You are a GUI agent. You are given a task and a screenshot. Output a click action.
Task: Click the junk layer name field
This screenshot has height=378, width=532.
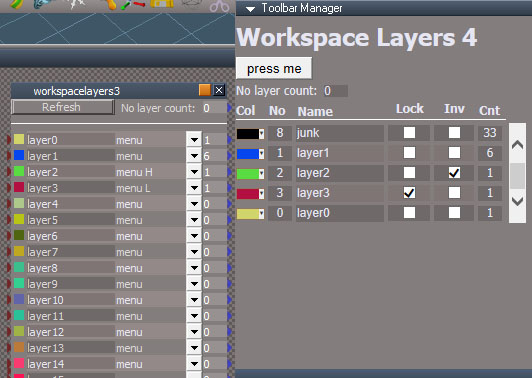tap(340, 133)
